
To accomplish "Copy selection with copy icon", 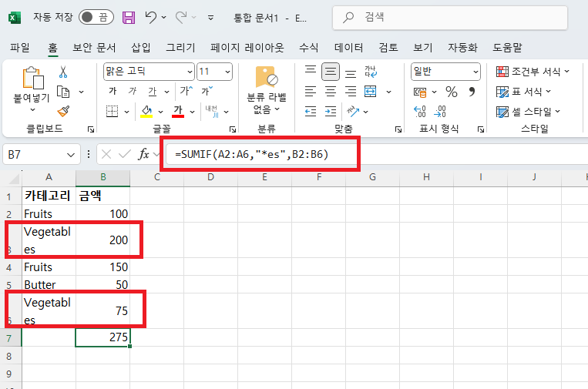I will (x=63, y=92).
